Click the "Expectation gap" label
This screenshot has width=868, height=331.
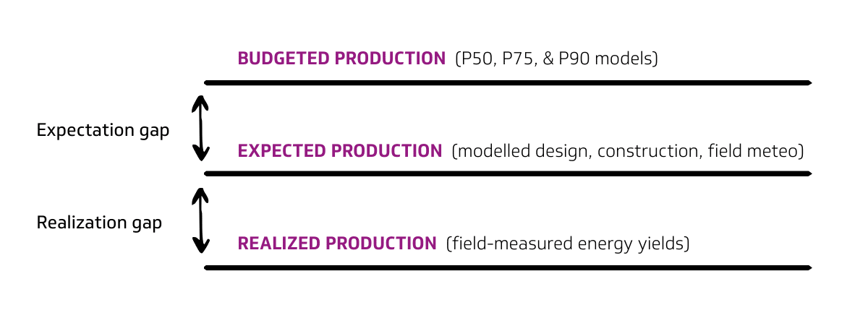(x=103, y=131)
